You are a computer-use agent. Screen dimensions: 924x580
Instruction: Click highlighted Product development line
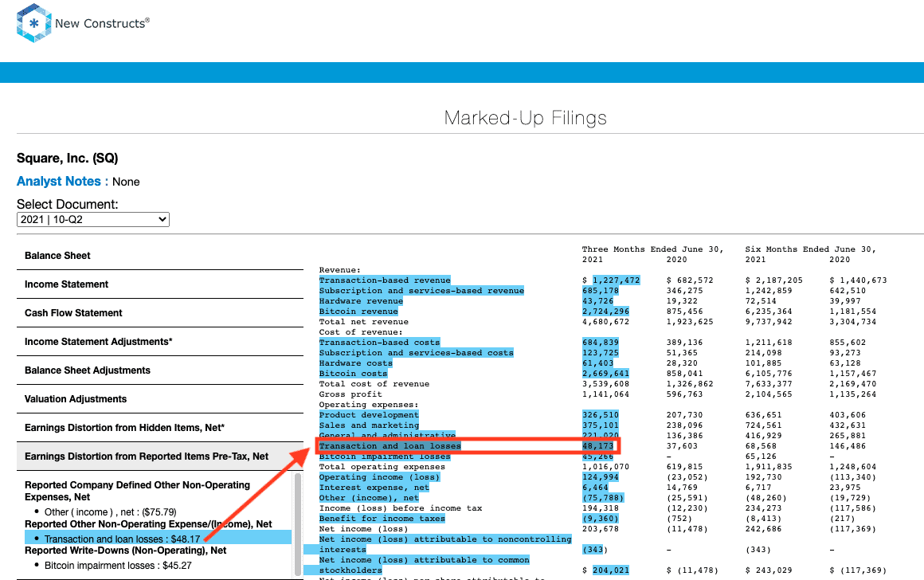[x=369, y=415]
